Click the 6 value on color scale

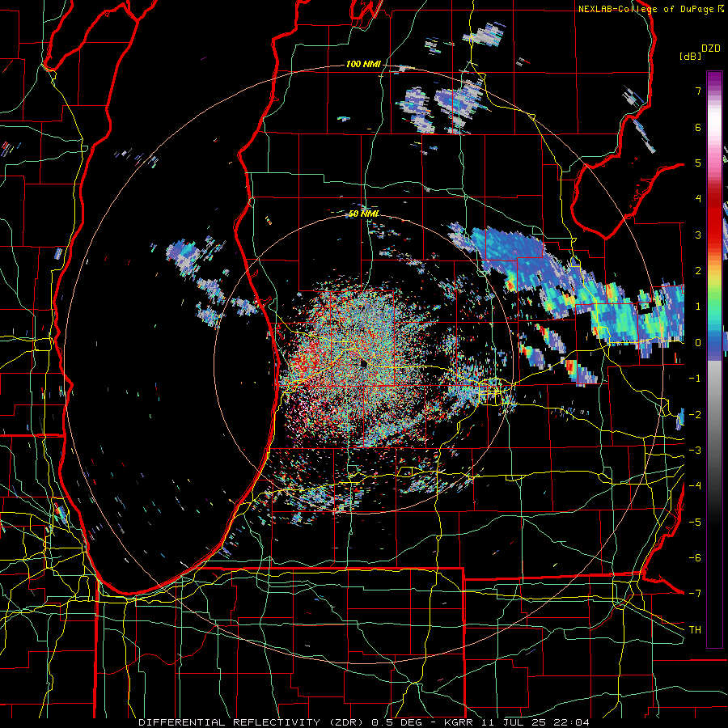pos(698,127)
